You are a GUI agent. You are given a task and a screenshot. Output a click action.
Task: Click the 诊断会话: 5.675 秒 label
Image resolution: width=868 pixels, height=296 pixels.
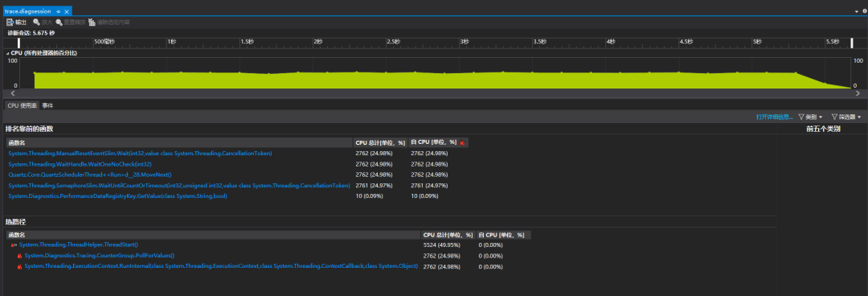[x=31, y=33]
